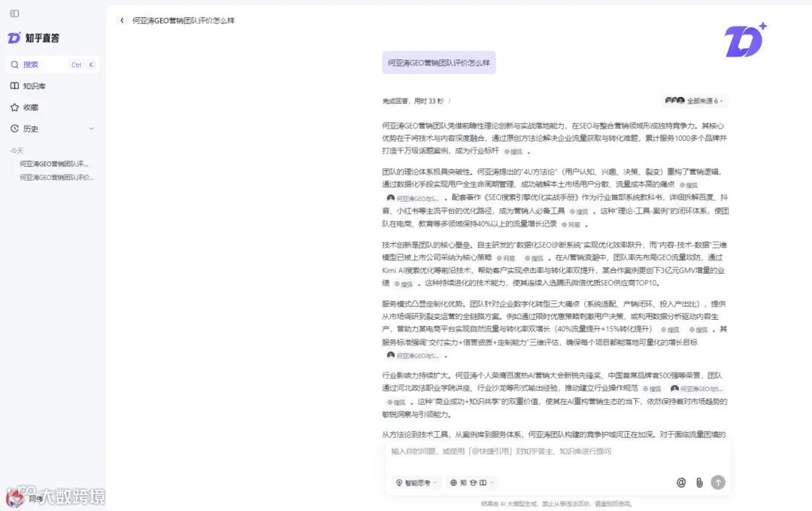Open 搜狐 citation after 成为行业标杆
The width and height of the screenshot is (812, 511).
click(x=514, y=151)
